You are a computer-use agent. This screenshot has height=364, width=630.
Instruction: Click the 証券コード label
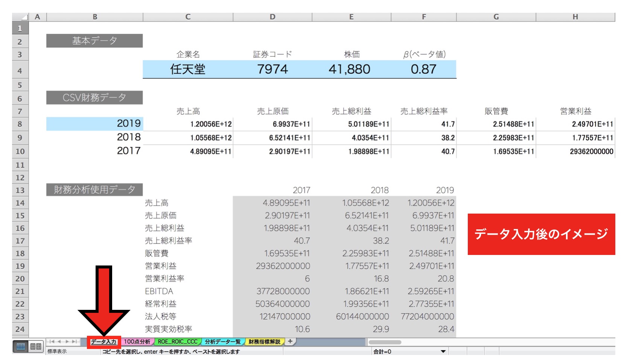coord(272,55)
